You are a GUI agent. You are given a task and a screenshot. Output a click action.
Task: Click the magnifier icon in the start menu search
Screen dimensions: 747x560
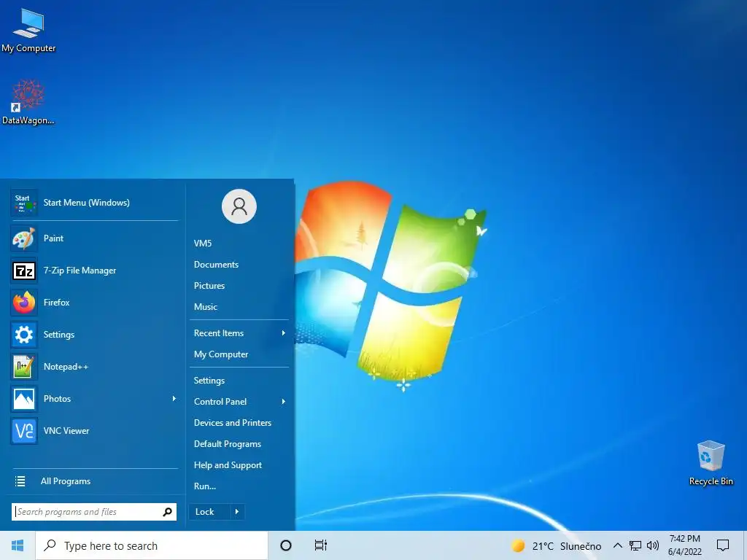[x=167, y=512]
